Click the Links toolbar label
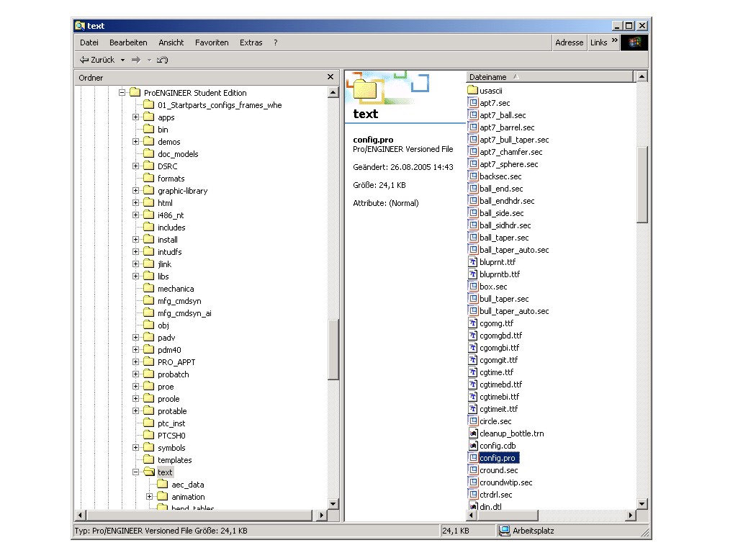Viewport: 756px width, 553px height. (599, 42)
